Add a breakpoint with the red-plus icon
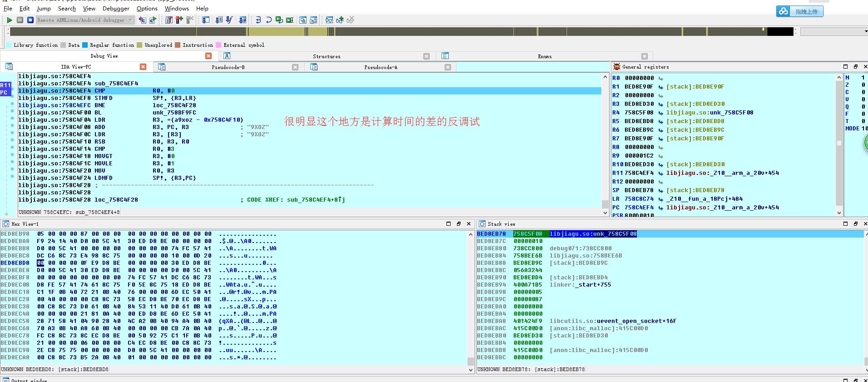 click(179, 20)
